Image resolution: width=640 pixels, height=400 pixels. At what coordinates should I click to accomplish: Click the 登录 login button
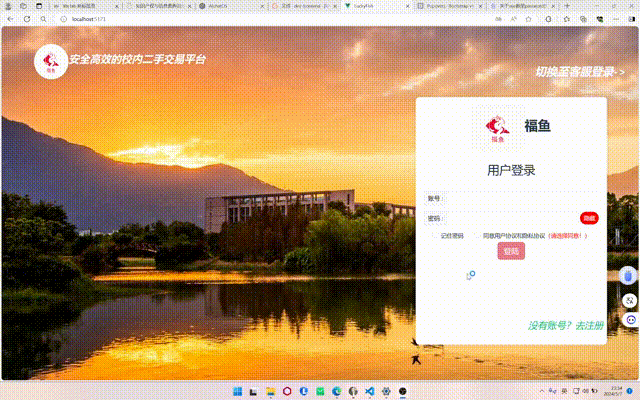[511, 251]
